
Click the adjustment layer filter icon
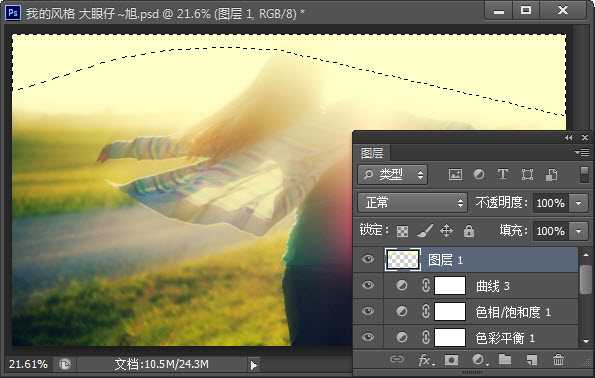coord(479,175)
